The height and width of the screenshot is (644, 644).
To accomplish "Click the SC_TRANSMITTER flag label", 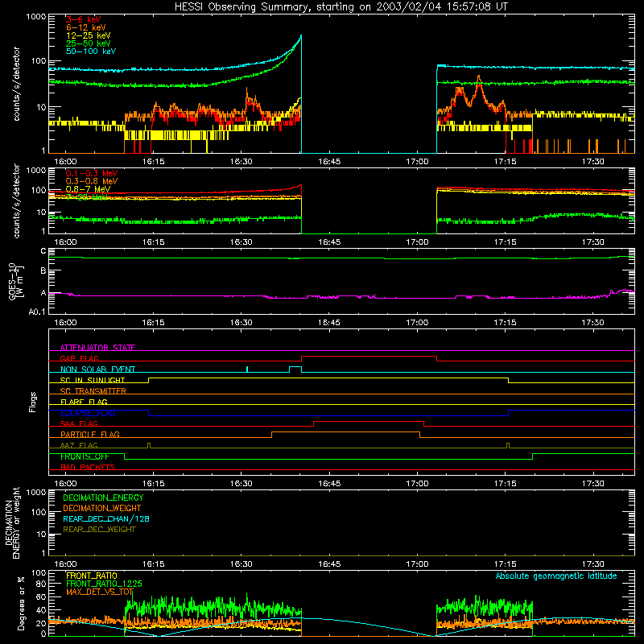I will 93,390.
